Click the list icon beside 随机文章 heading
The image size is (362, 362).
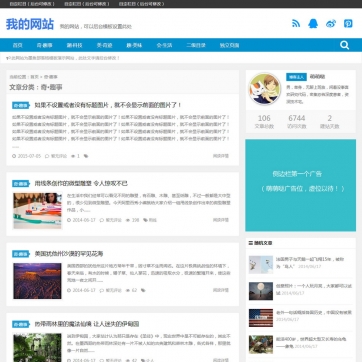click(251, 243)
